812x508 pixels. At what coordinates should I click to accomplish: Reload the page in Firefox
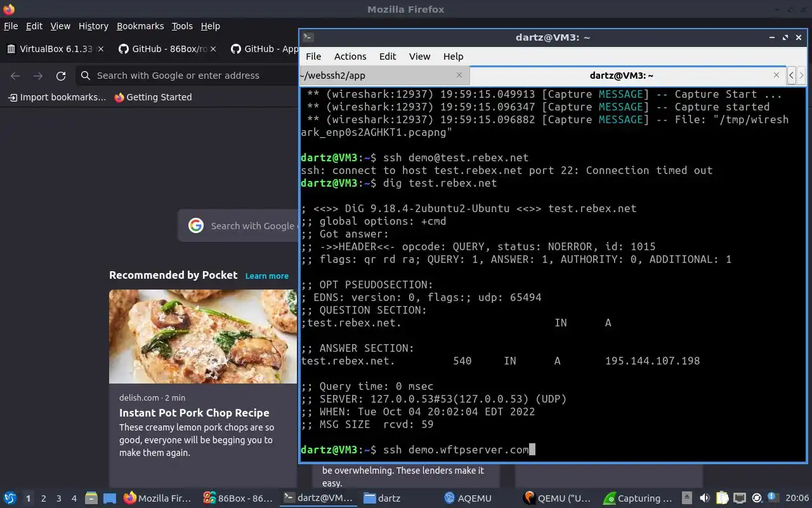click(x=61, y=76)
